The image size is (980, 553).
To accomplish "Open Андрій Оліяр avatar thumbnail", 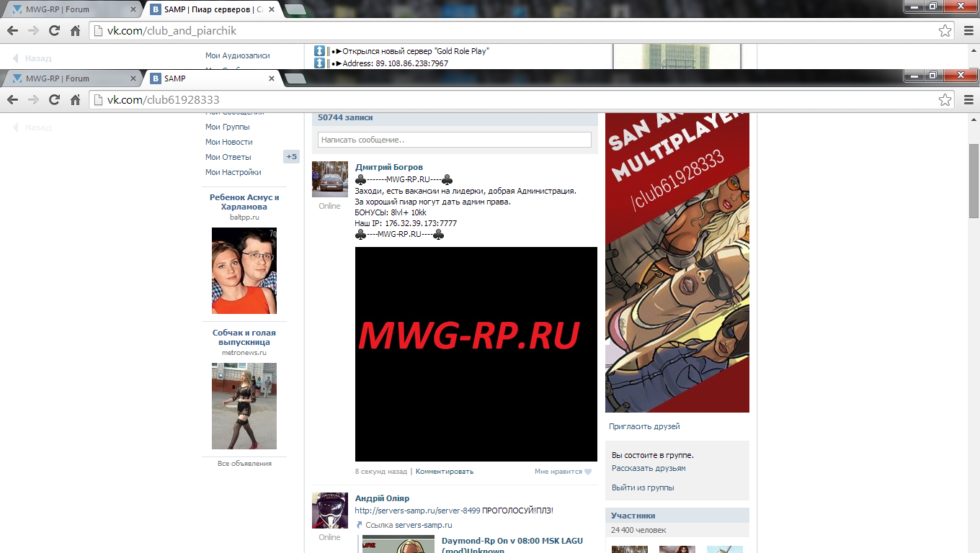I will (330, 511).
